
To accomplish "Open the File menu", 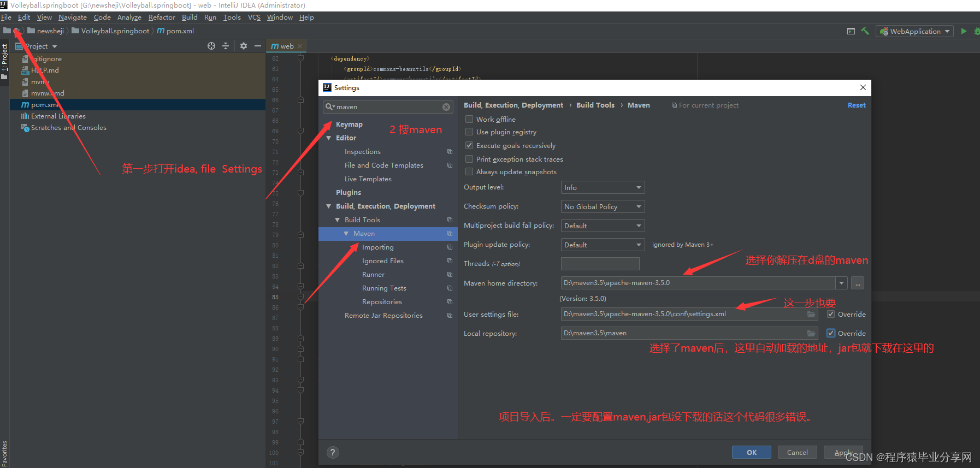I will tap(7, 17).
